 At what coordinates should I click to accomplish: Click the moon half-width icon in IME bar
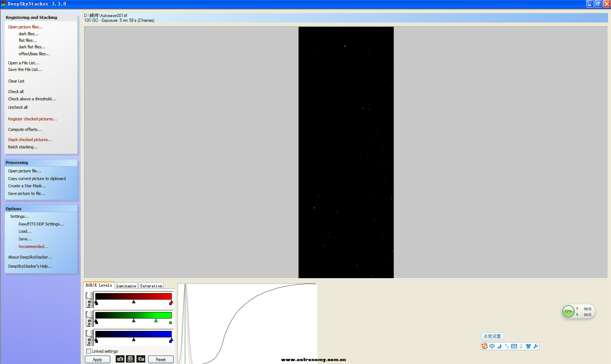tap(499, 346)
